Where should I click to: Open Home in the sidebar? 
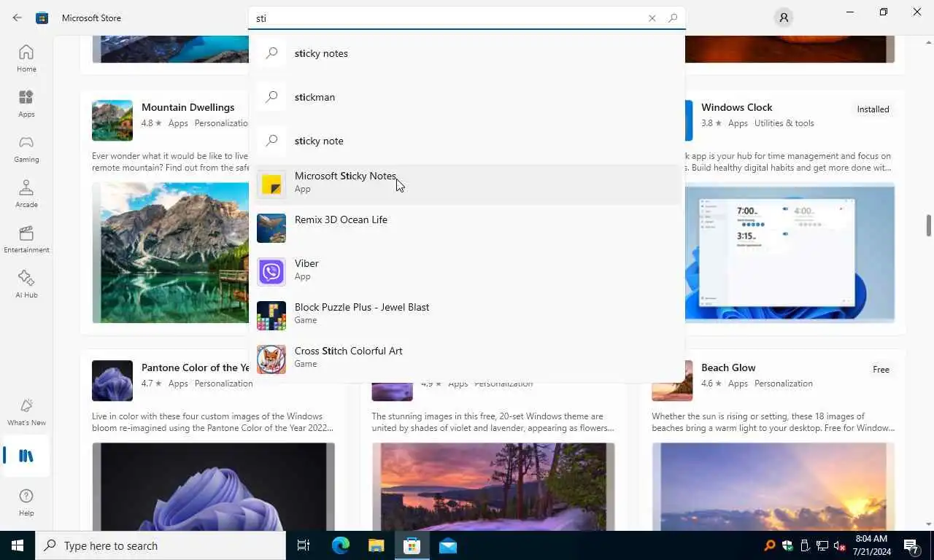click(26, 58)
